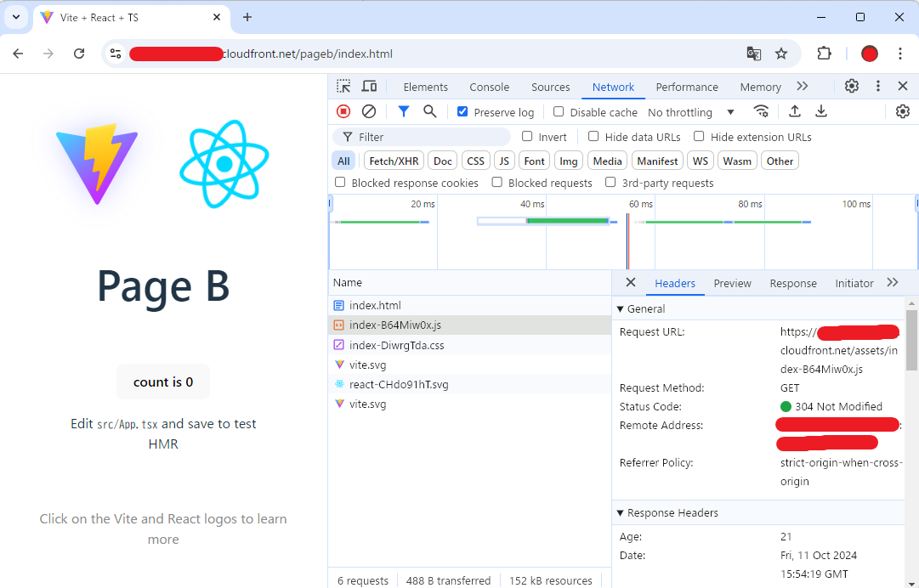Open a new browser tab
Image resolution: width=919 pixels, height=588 pixels.
click(x=247, y=17)
